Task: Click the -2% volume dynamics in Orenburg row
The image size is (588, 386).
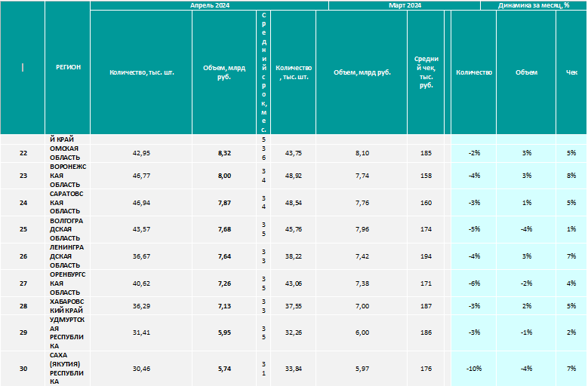Action: (527, 283)
